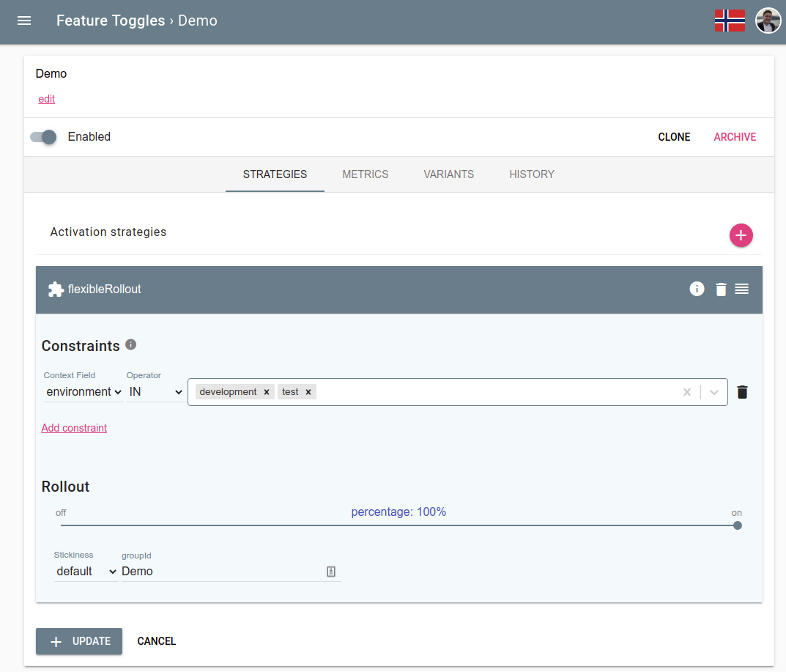Click the Add constraint link
This screenshot has height=672, width=786.
pos(74,428)
